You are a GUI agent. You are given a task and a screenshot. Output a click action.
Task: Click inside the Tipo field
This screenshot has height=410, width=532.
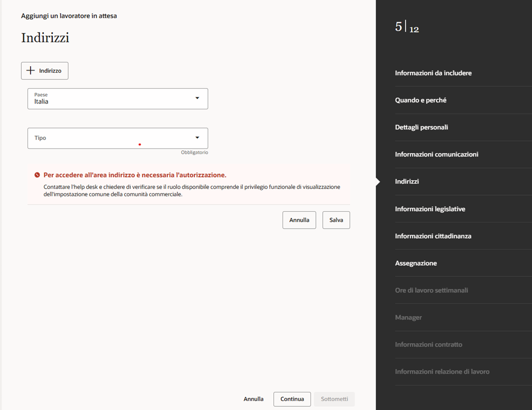[118, 138]
